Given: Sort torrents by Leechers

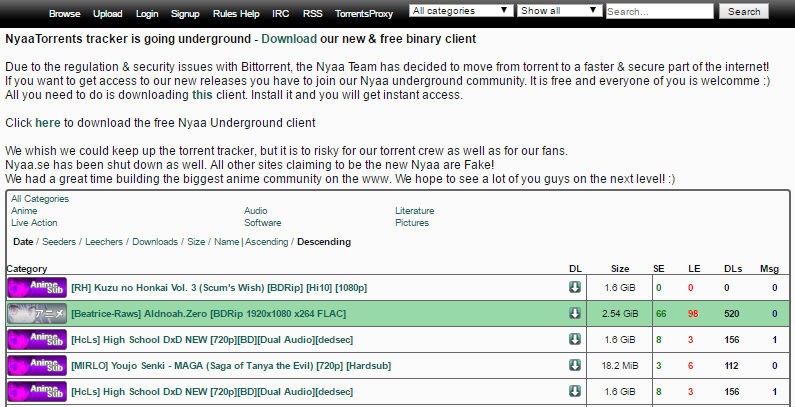Looking at the screenshot, I should point(104,242).
